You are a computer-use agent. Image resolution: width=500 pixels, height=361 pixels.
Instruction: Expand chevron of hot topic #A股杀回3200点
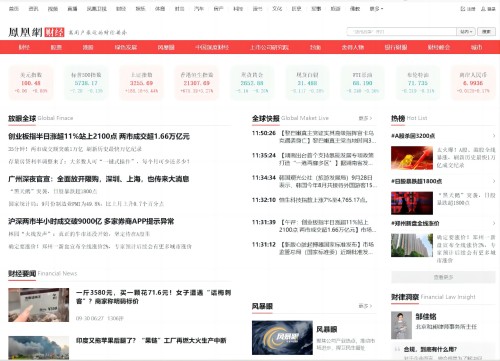pyautogui.click(x=494, y=136)
